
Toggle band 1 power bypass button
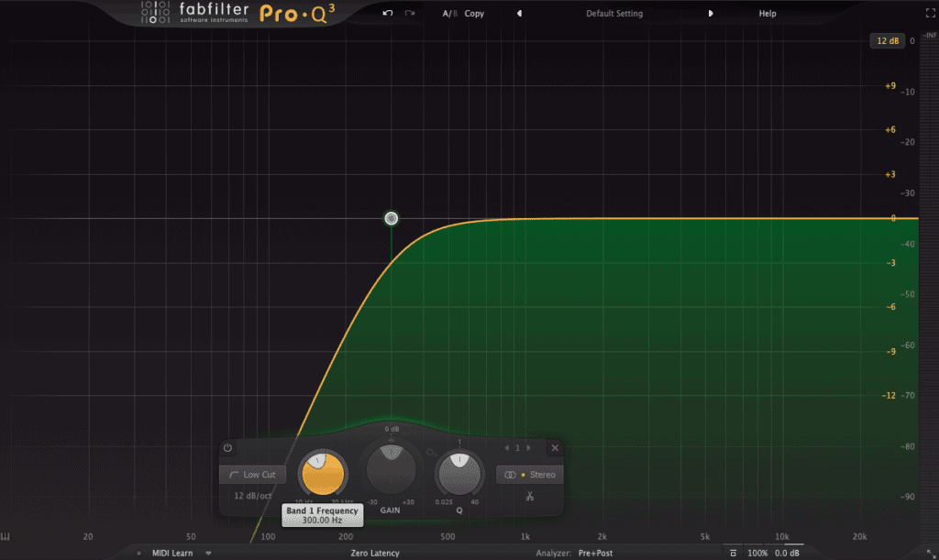click(229, 448)
